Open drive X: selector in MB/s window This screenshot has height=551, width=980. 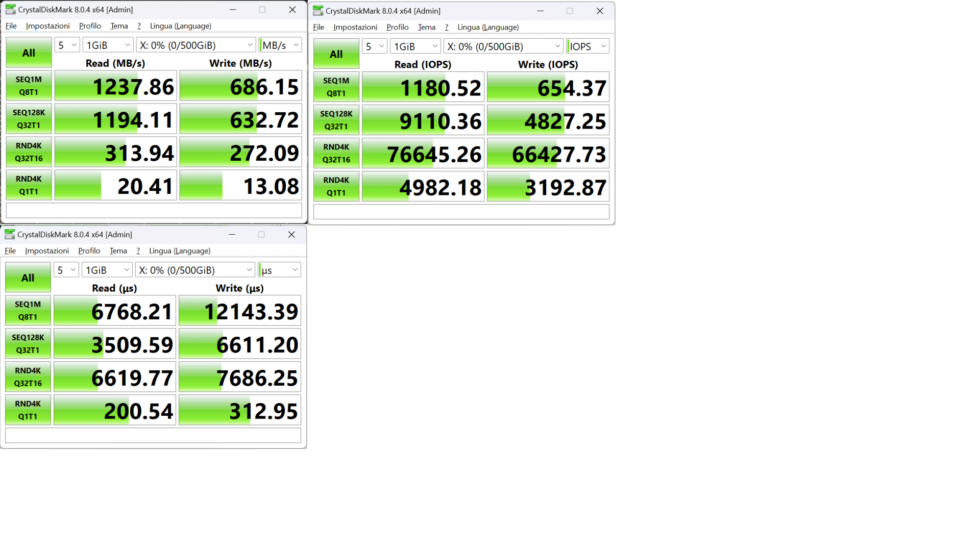[196, 45]
